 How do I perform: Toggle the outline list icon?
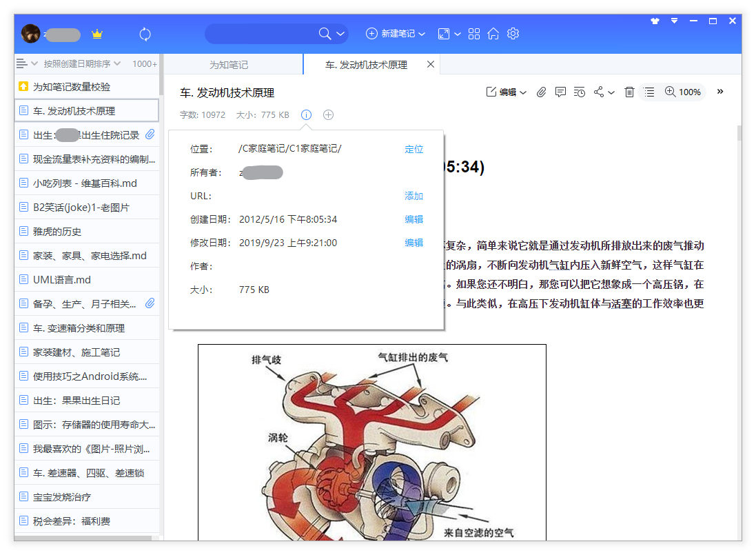coord(649,92)
